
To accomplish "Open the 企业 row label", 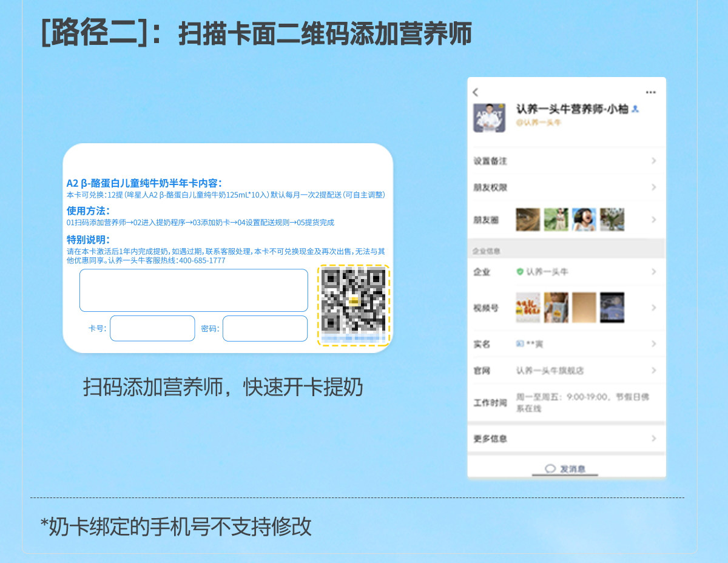I will [x=482, y=272].
